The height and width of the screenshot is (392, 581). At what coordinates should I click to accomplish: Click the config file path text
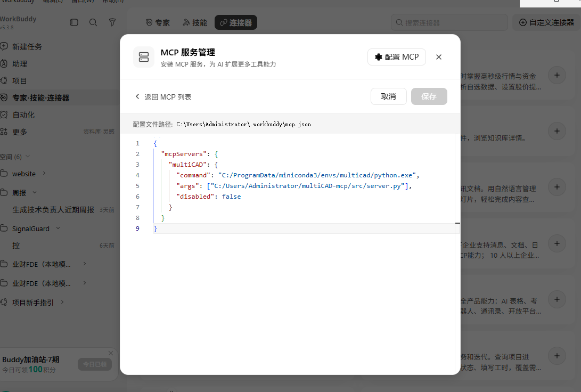[x=244, y=125]
